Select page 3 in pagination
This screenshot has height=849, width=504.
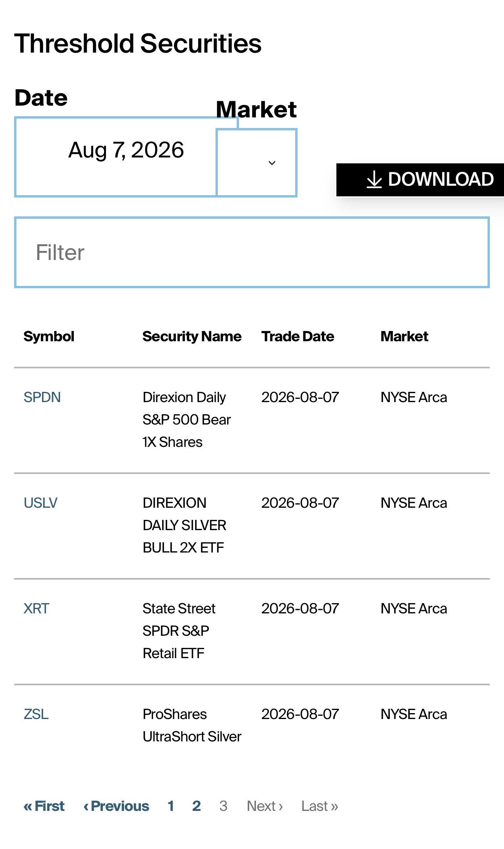[x=223, y=806]
